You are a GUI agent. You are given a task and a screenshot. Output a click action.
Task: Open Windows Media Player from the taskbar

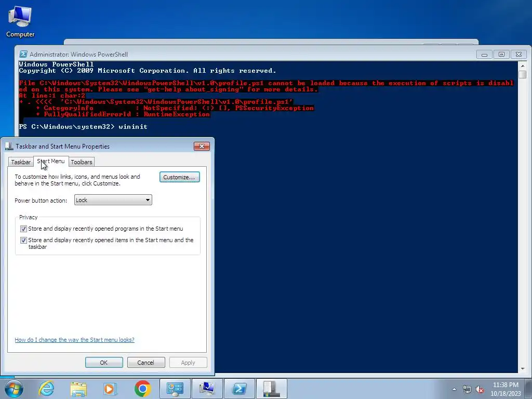click(x=110, y=389)
